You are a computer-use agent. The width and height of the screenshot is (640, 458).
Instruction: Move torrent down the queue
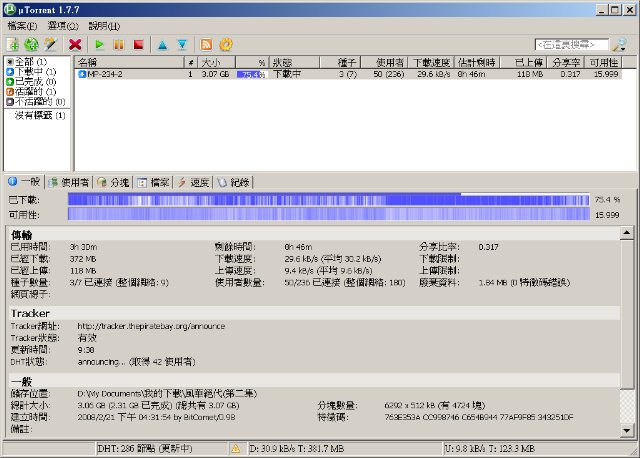[x=182, y=44]
